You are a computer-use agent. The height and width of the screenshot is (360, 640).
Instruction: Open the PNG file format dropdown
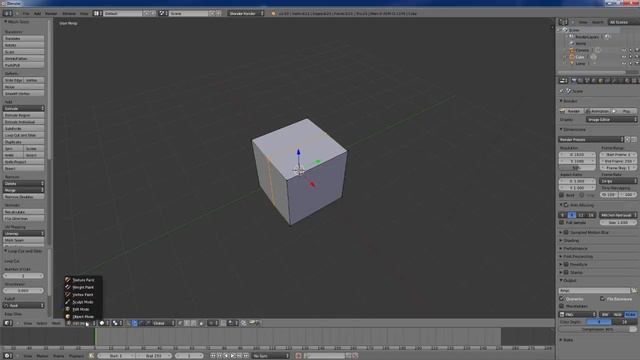point(578,315)
